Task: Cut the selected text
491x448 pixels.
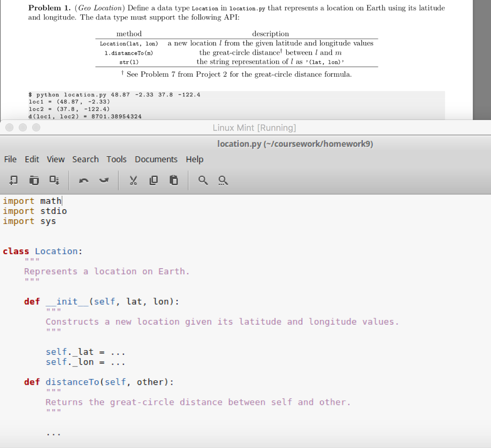Action: (133, 180)
